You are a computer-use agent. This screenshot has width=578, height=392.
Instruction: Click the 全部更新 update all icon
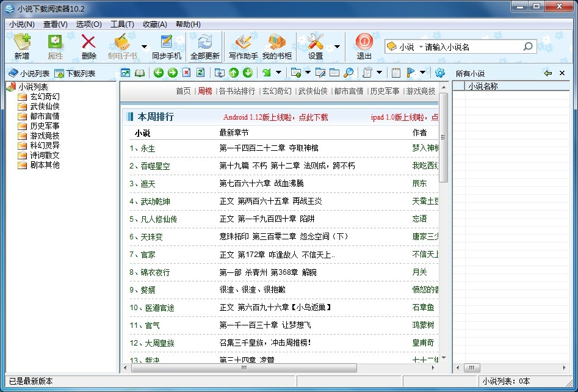[x=204, y=46]
